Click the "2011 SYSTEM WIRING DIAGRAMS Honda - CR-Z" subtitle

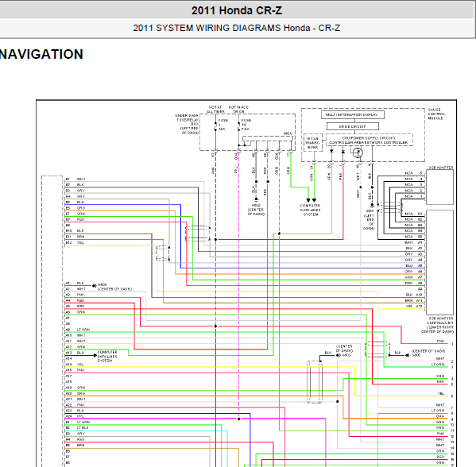[x=237, y=28]
